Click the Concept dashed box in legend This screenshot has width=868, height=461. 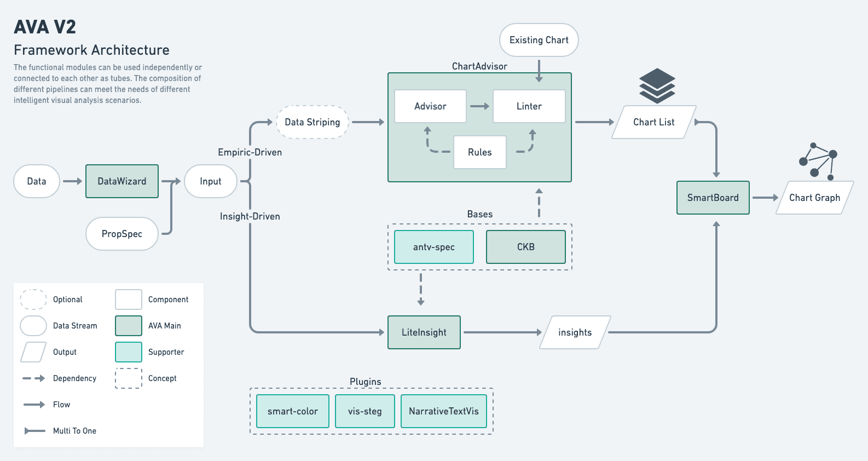tap(129, 378)
